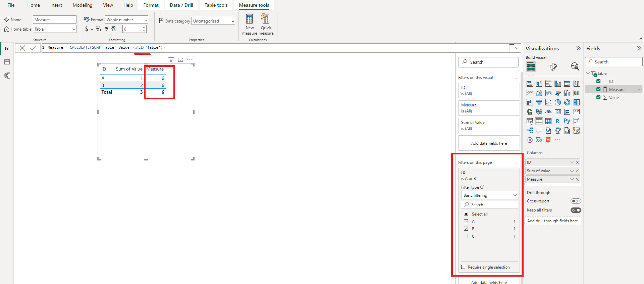Viewport: 644px width, 284px height.
Task: Open the Data category dropdown
Action: tap(213, 21)
